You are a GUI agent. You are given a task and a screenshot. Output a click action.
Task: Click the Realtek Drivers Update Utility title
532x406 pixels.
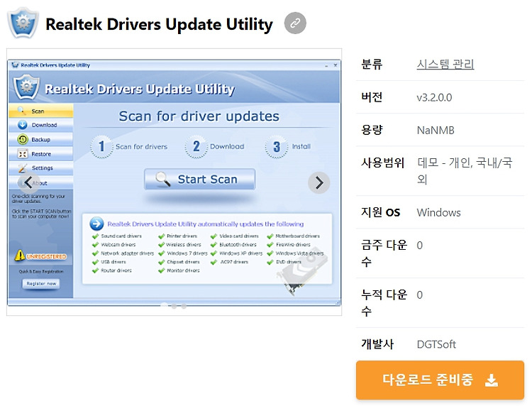pos(159,24)
